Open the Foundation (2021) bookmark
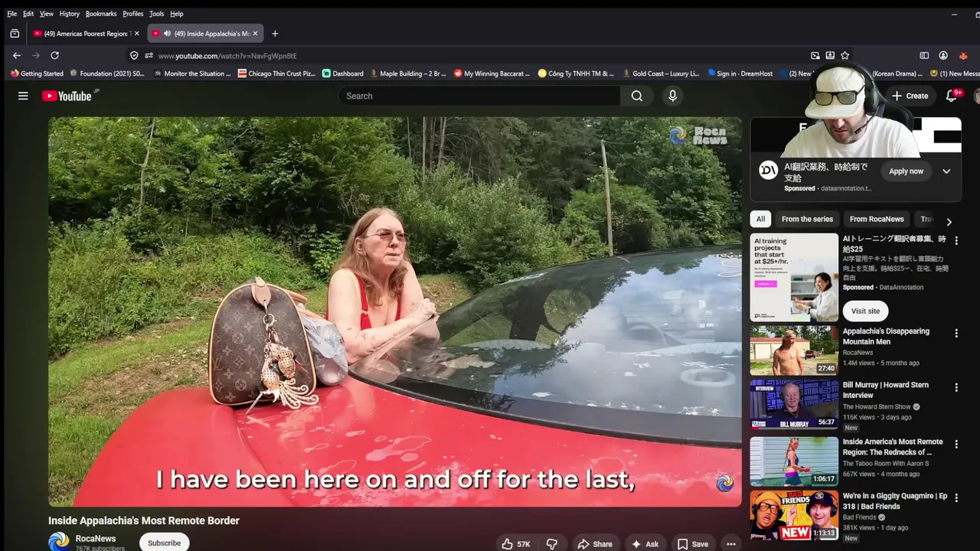 coord(107,73)
